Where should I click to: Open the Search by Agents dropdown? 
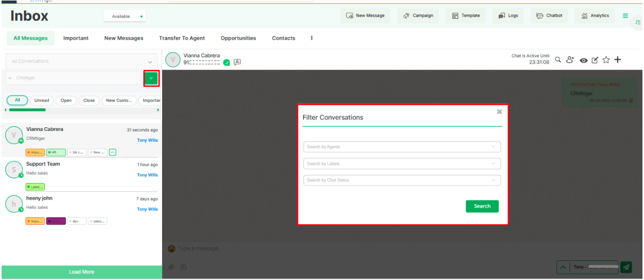402,147
